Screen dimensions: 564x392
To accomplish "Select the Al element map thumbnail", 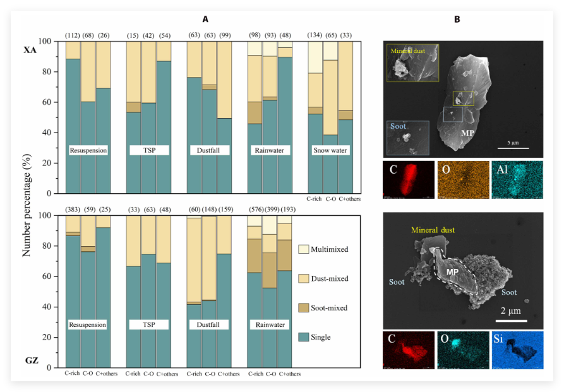I will pyautogui.click(x=517, y=180).
